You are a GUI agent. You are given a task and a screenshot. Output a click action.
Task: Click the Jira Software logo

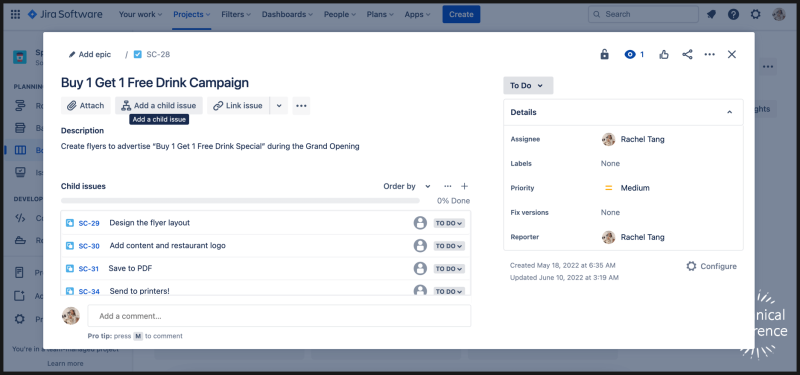[x=65, y=14]
